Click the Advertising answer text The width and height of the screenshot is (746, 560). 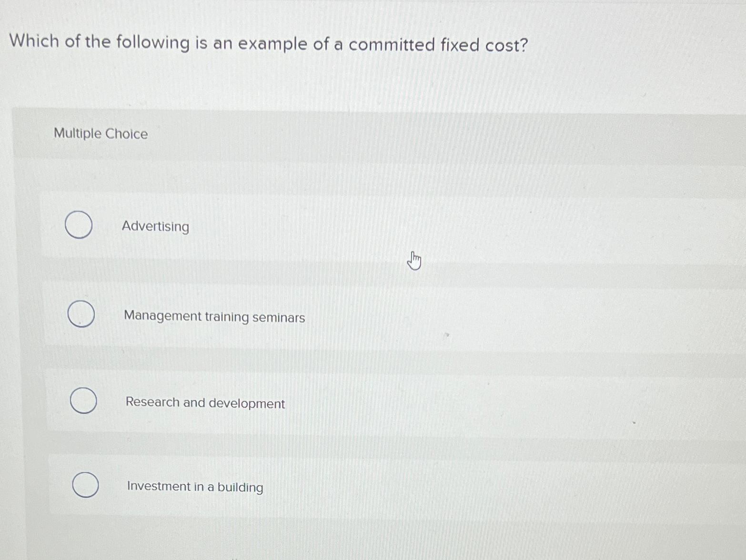click(x=155, y=227)
